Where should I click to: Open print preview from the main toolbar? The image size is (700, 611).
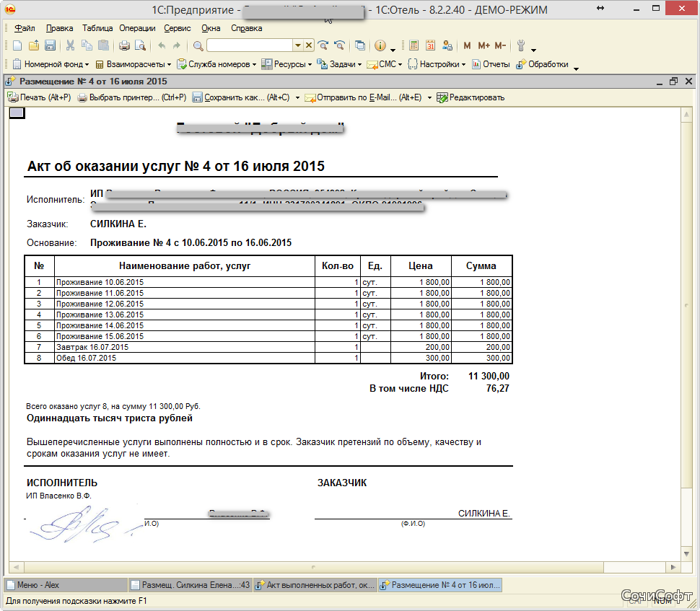point(140,45)
